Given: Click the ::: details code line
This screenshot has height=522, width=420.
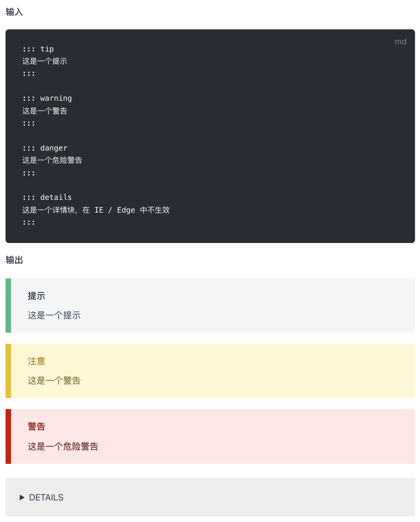Looking at the screenshot, I should pos(47,197).
